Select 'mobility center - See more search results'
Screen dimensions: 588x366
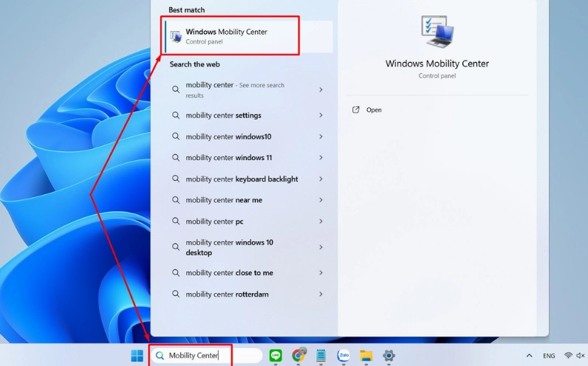(248, 90)
